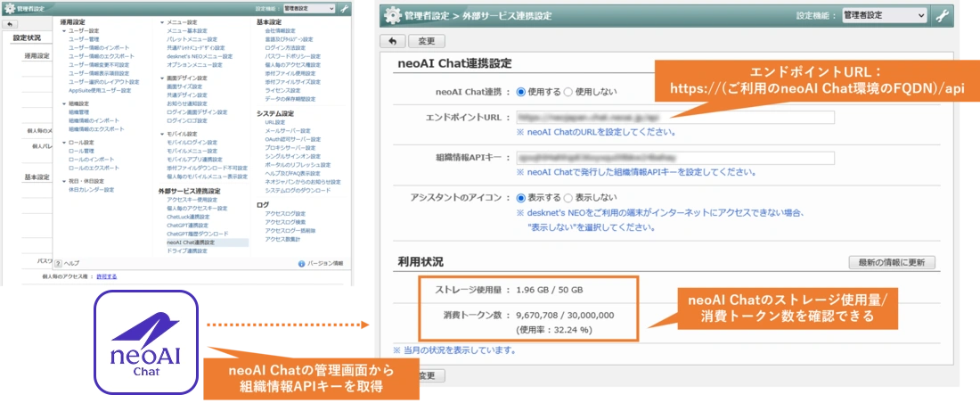Screen dimensions: 980x403
Task: Open ユーザー管理 link
Action: coord(85,39)
